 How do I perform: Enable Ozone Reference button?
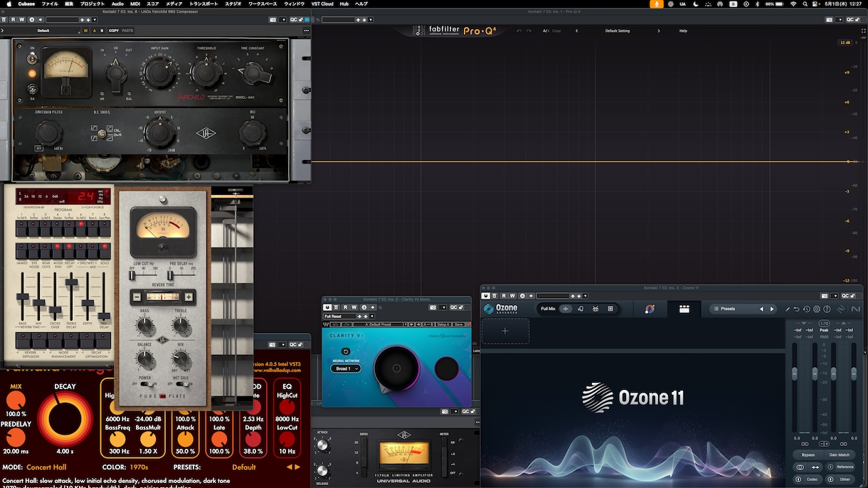point(840,467)
